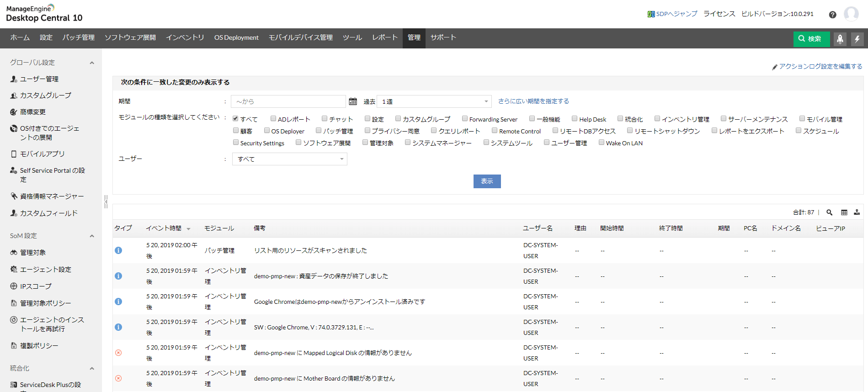The height and width of the screenshot is (392, 868).
Task: Click the calendar icon next to period field
Action: point(353,101)
